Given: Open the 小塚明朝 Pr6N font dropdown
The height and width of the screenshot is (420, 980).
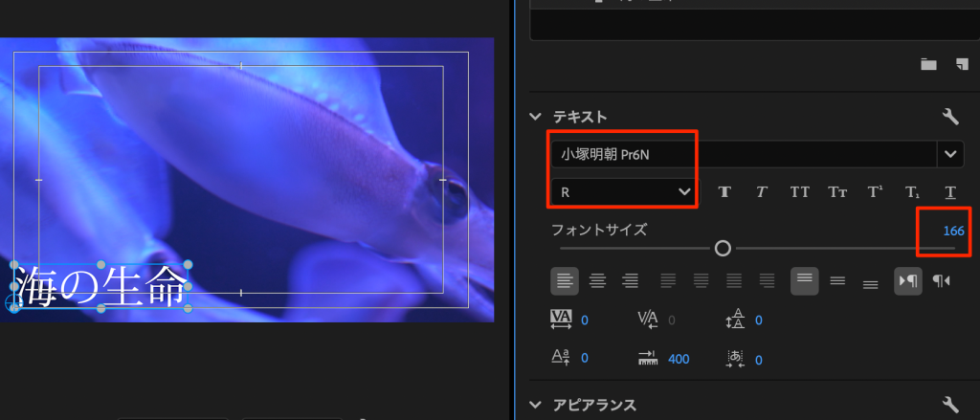Looking at the screenshot, I should coord(950,153).
